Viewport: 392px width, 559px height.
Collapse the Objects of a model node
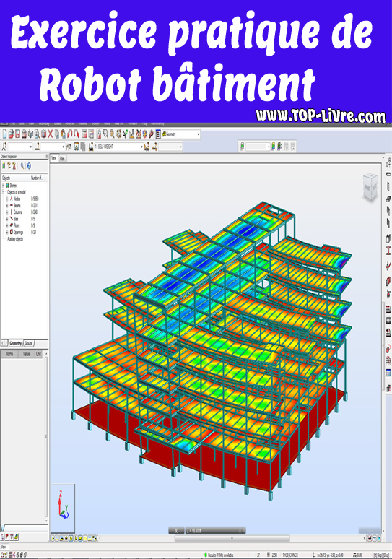click(x=3, y=192)
